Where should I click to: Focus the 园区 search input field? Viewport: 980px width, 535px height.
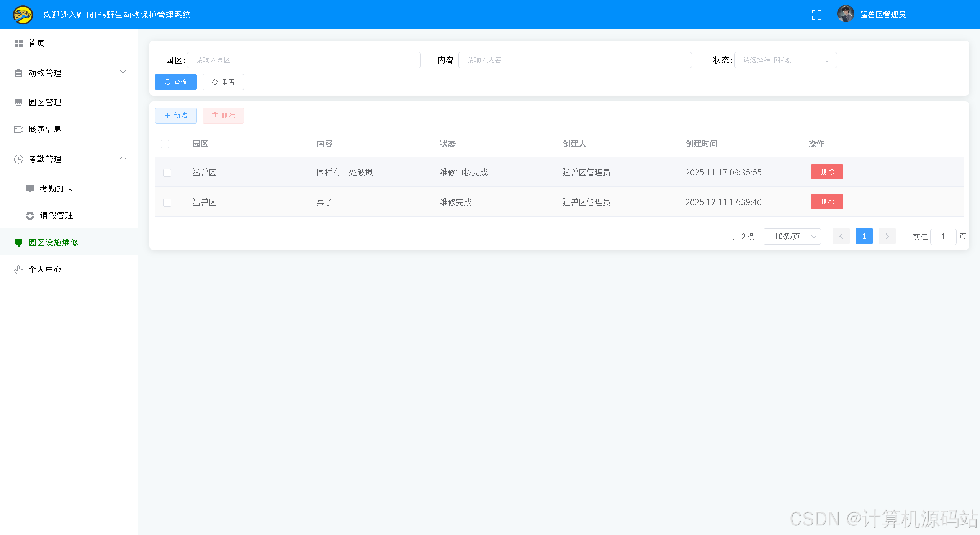click(x=304, y=60)
